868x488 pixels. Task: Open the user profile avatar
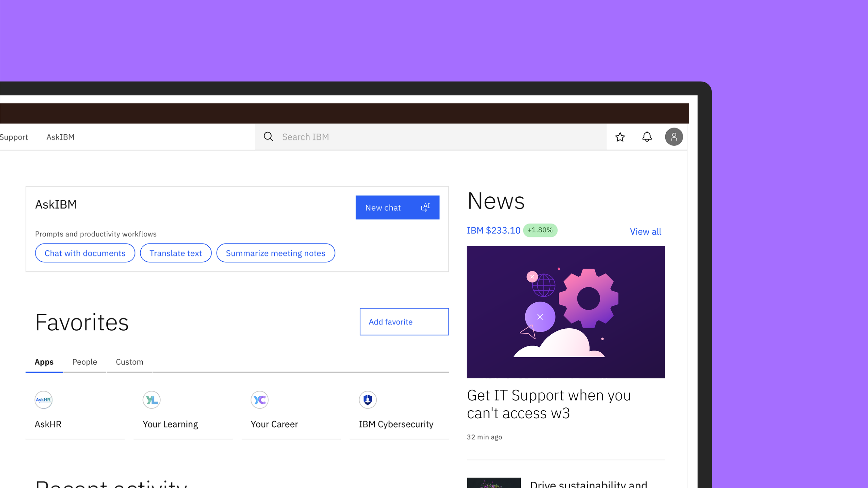(674, 137)
